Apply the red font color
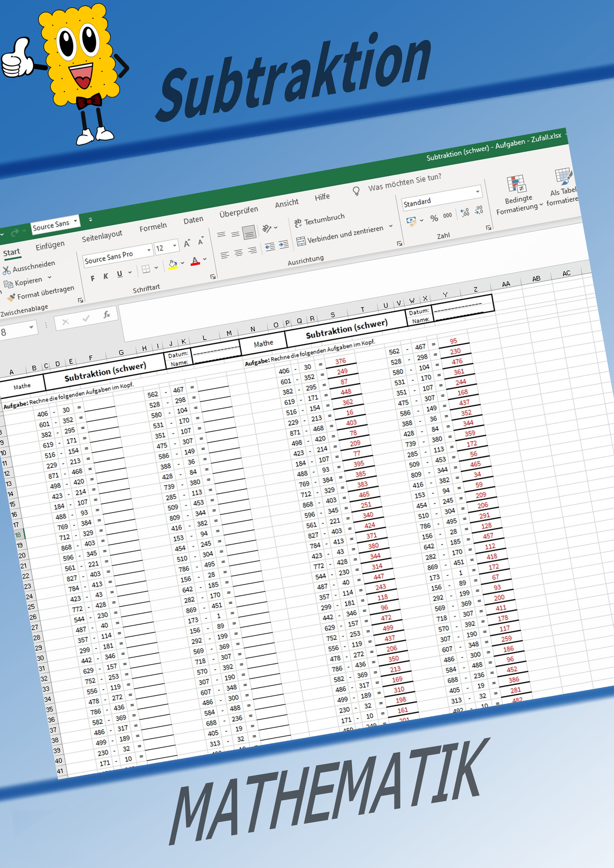The image size is (614, 868). [x=195, y=261]
